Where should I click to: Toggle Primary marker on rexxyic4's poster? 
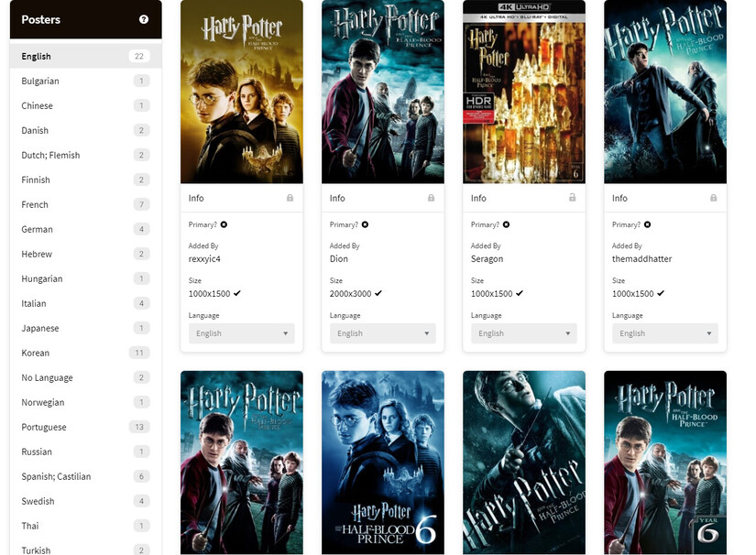click(x=225, y=224)
